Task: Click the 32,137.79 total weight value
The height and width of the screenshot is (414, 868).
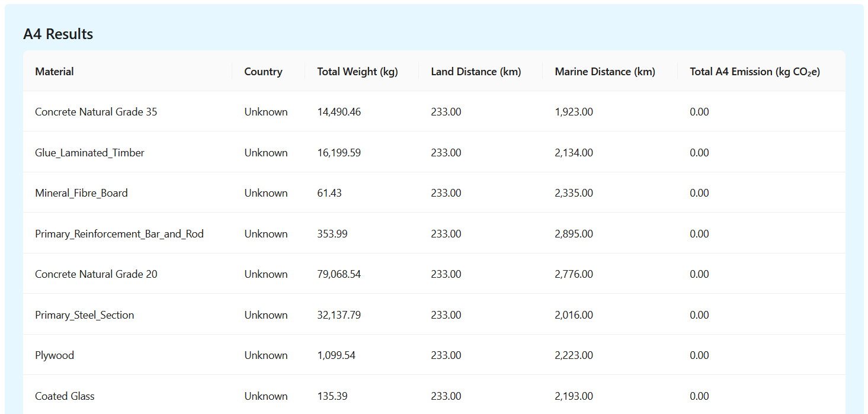Action: pyautogui.click(x=339, y=315)
